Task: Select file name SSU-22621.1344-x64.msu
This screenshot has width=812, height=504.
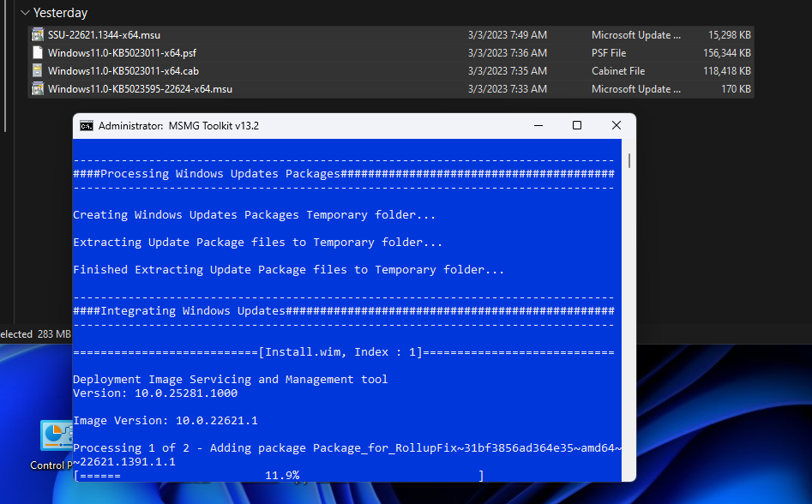Action: click(104, 34)
